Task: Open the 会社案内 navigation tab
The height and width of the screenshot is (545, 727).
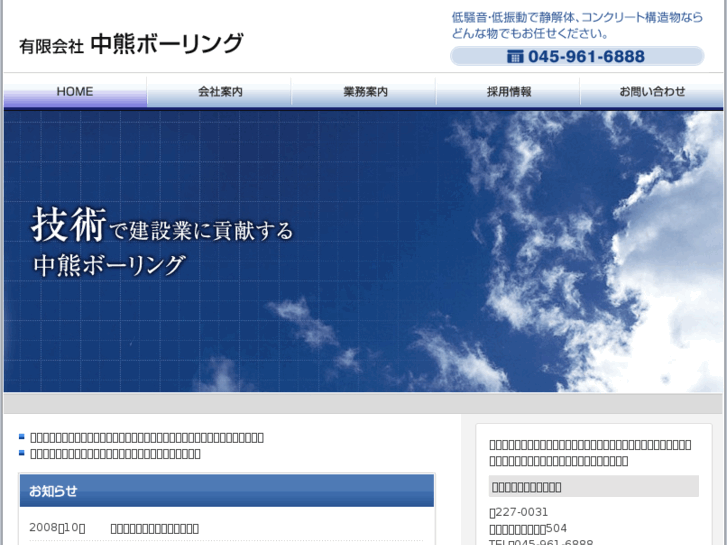Action: (219, 92)
